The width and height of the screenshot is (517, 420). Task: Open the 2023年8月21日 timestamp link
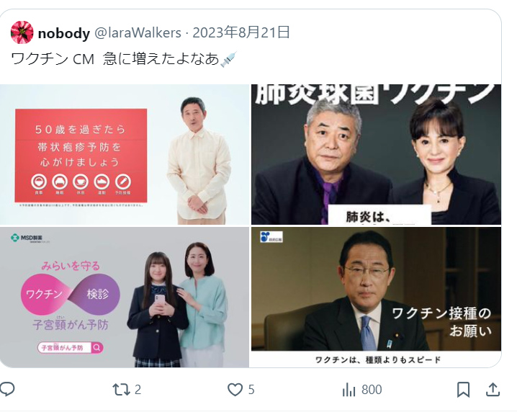point(241,32)
